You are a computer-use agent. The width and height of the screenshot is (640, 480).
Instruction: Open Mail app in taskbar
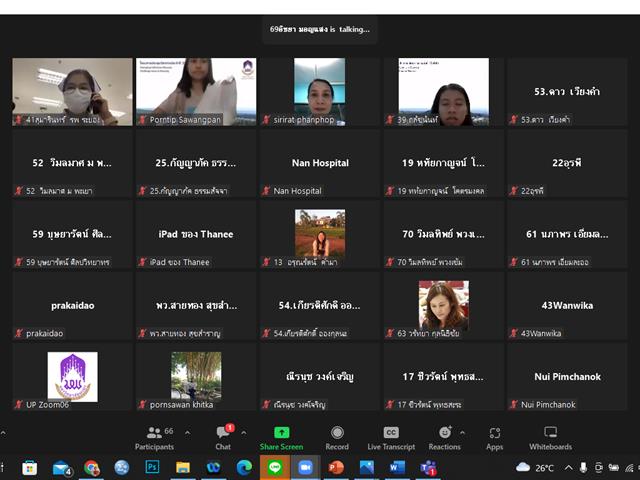[x=61, y=468]
